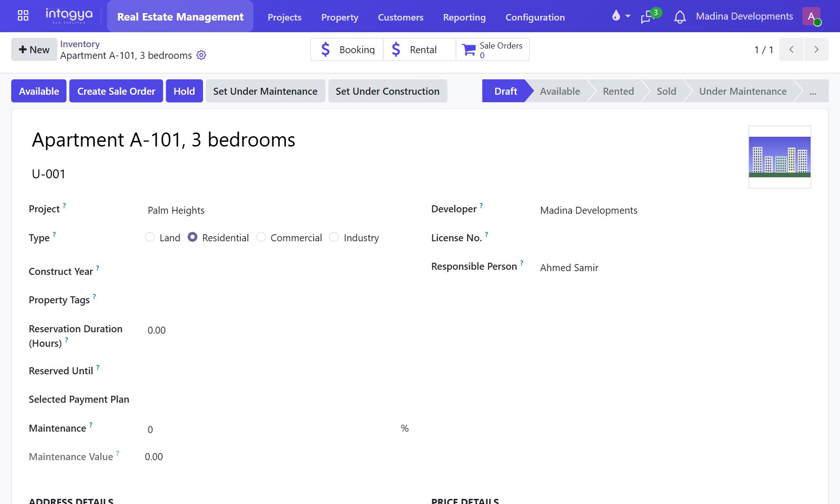
Task: Click the Available action button
Action: (39, 91)
